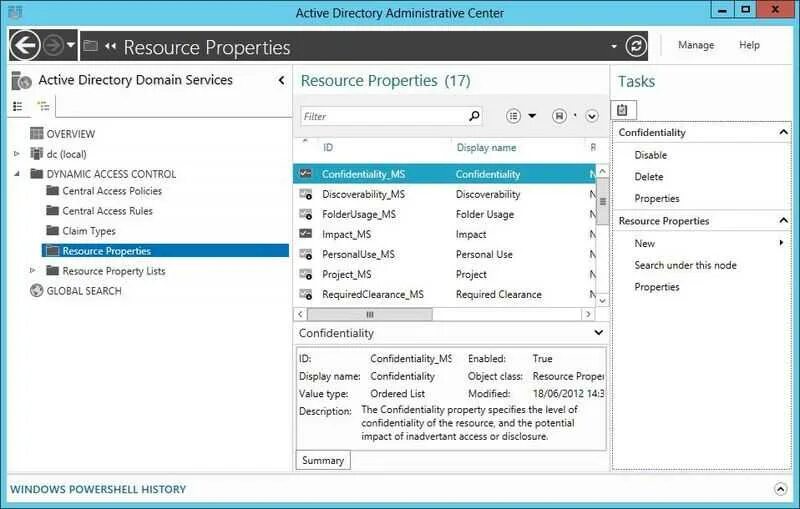This screenshot has width=800, height=509.
Task: Open Central Access Policies folder
Action: (112, 191)
